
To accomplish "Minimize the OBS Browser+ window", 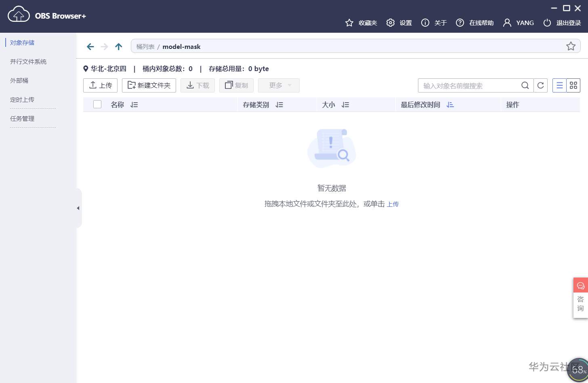I will (554, 8).
